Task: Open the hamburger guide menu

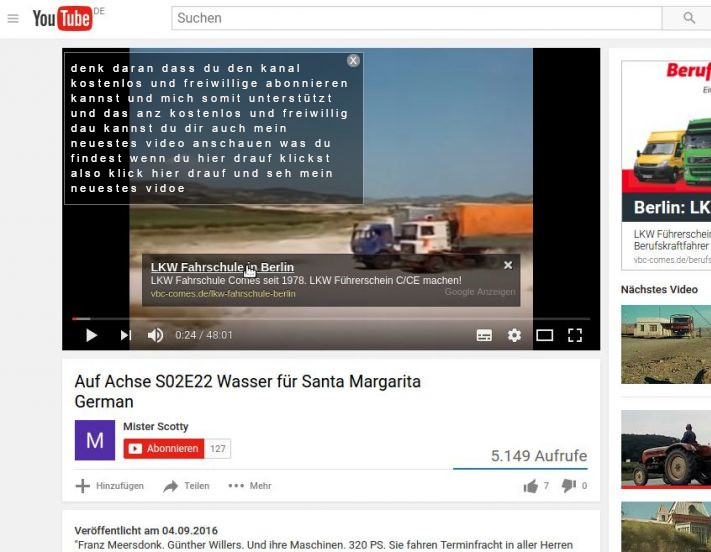Action: 13,18
